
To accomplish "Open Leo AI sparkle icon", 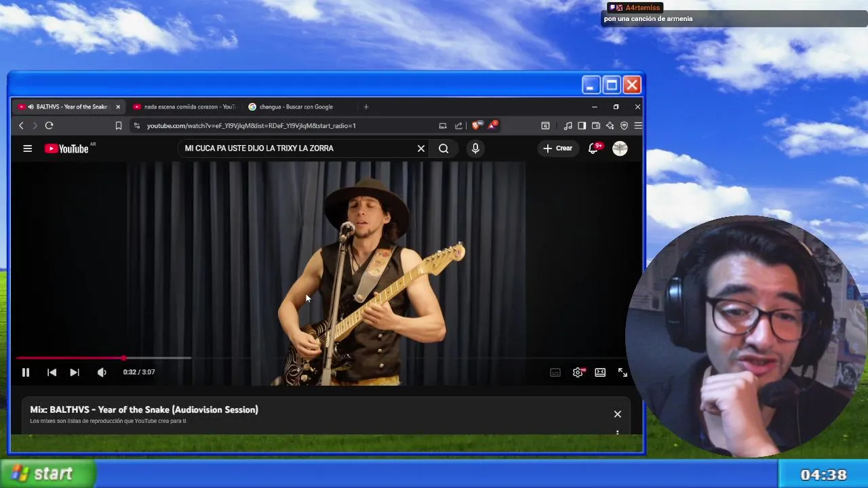I will pos(610,125).
